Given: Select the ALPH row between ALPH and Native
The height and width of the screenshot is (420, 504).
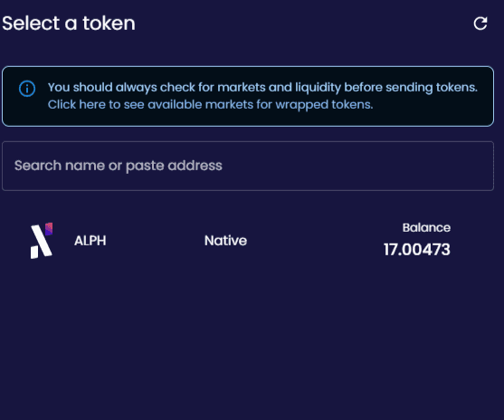Looking at the screenshot, I should click(155, 241).
